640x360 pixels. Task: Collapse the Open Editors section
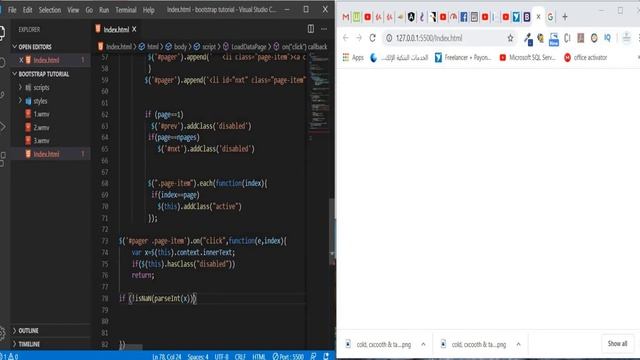coord(51,47)
